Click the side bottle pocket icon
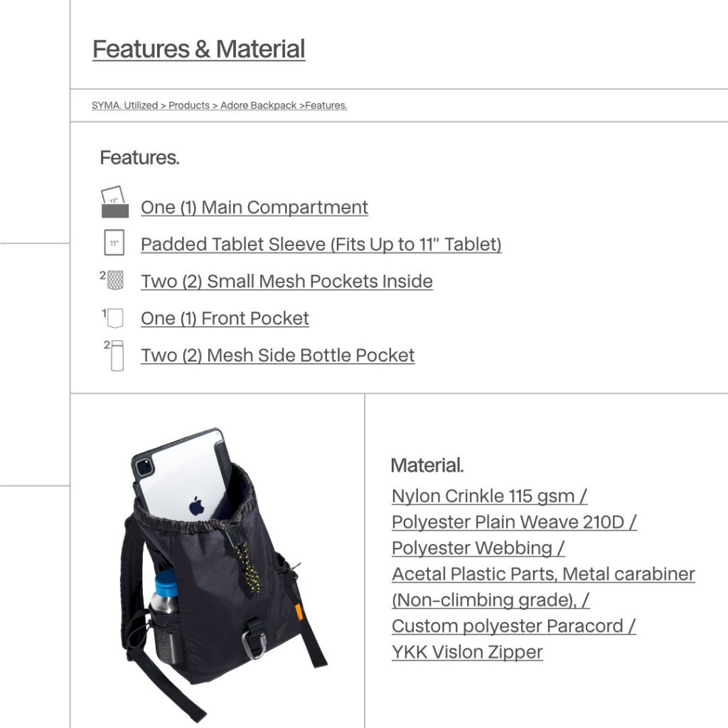Viewport: 728px width, 728px height. (116, 355)
